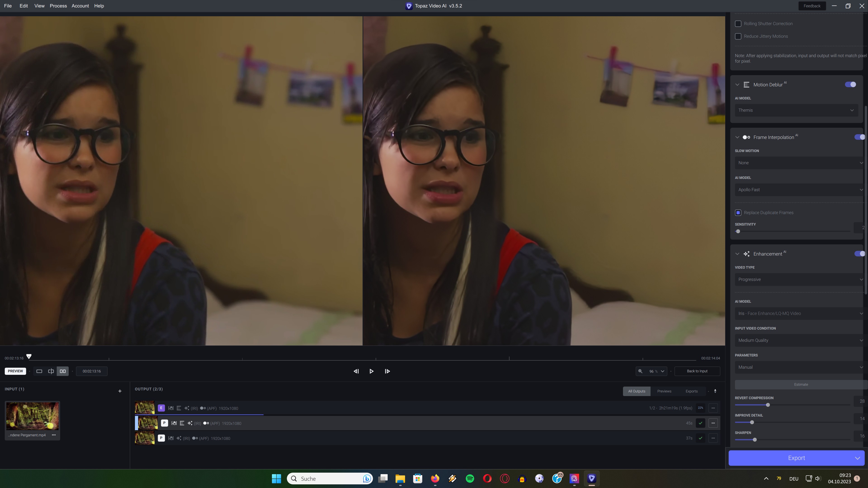868x488 pixels.
Task: Click the output sort order arrows icon
Action: click(715, 391)
